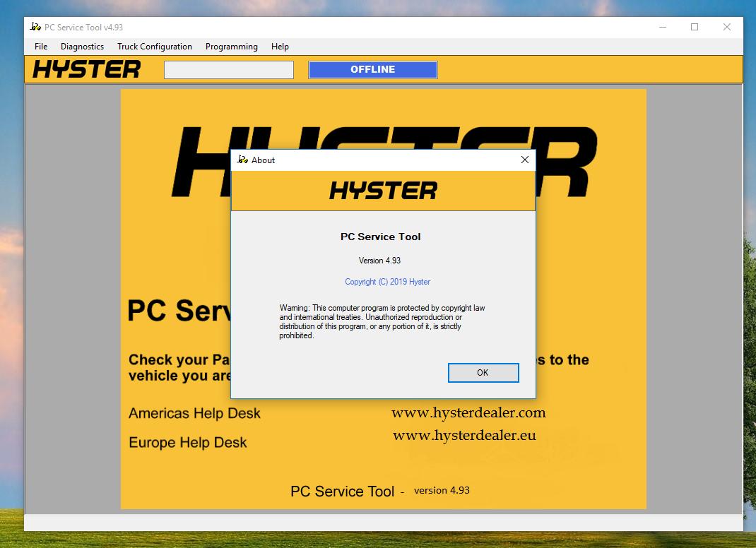This screenshot has width=756, height=548.
Task: Click the HYSTER logo inside the About dialog
Action: [x=382, y=190]
